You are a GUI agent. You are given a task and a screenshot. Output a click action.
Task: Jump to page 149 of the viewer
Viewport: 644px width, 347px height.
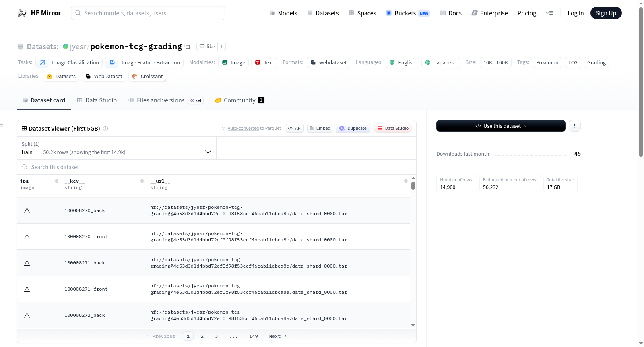(x=254, y=336)
